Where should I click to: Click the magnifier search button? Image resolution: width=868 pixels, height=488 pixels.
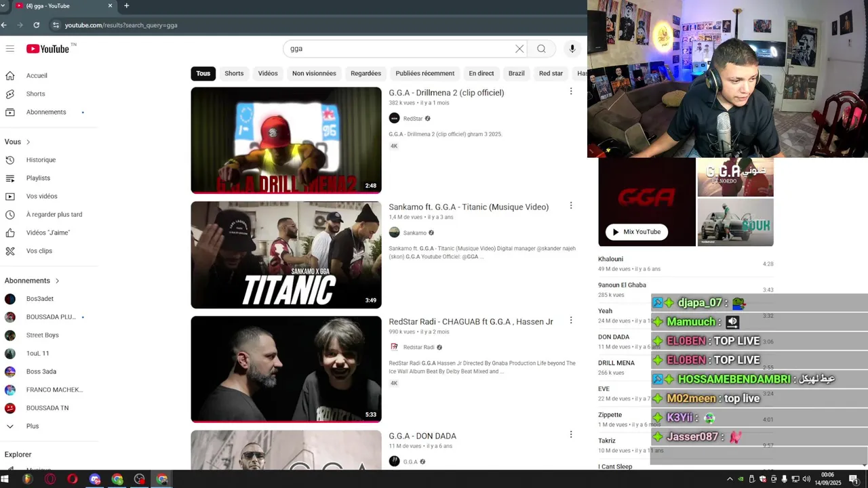541,49
